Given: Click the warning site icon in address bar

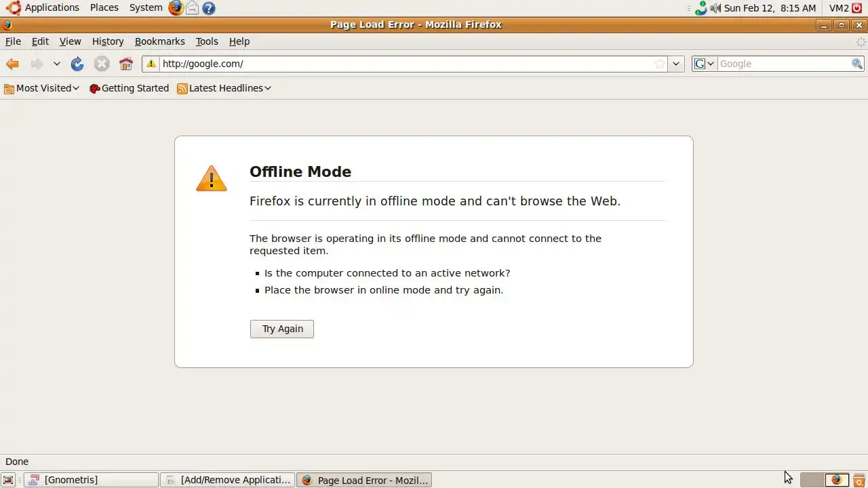Looking at the screenshot, I should pyautogui.click(x=151, y=64).
